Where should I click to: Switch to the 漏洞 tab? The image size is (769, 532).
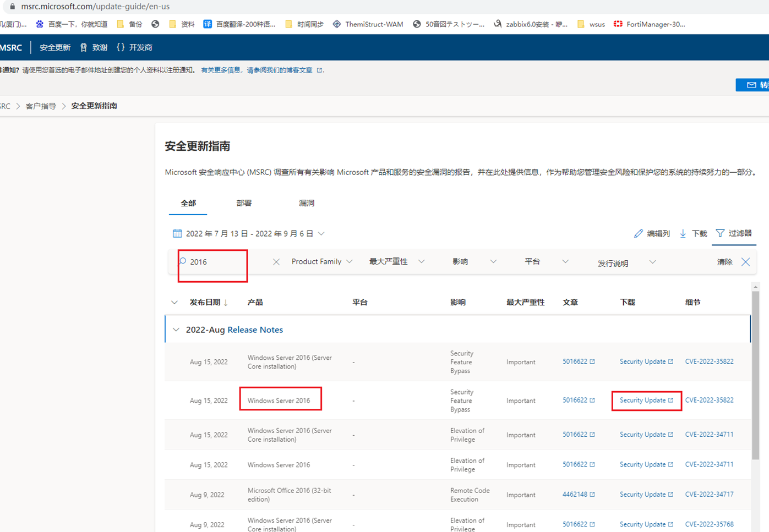pyautogui.click(x=307, y=203)
